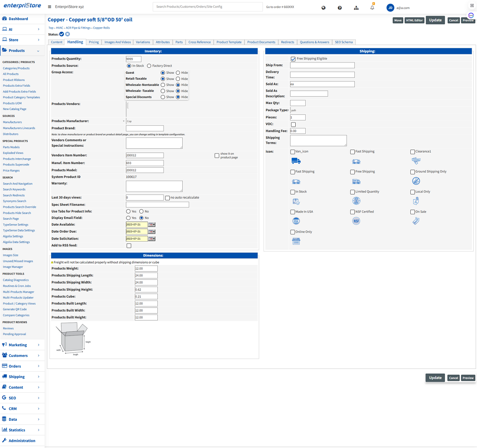
Task: Select Factory Direct products source
Action: pyautogui.click(x=149, y=66)
